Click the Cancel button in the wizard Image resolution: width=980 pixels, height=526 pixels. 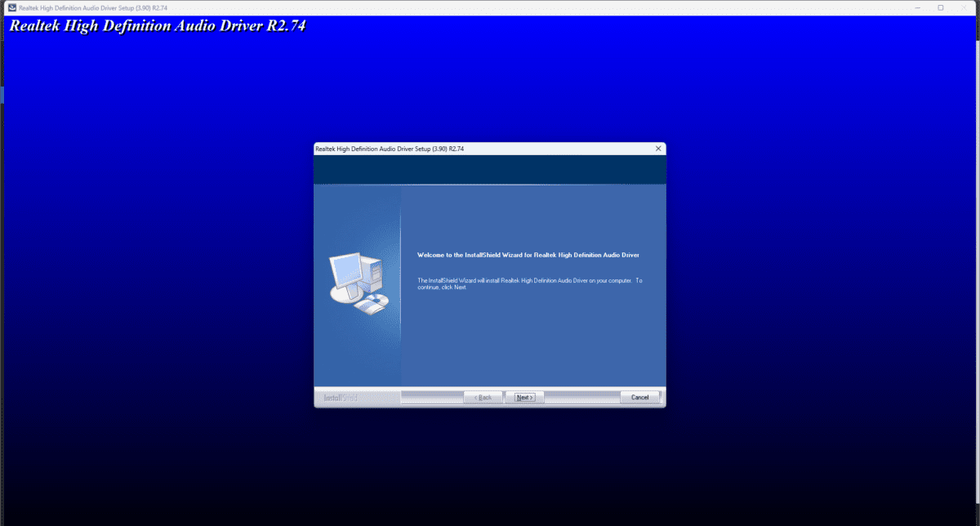639,397
